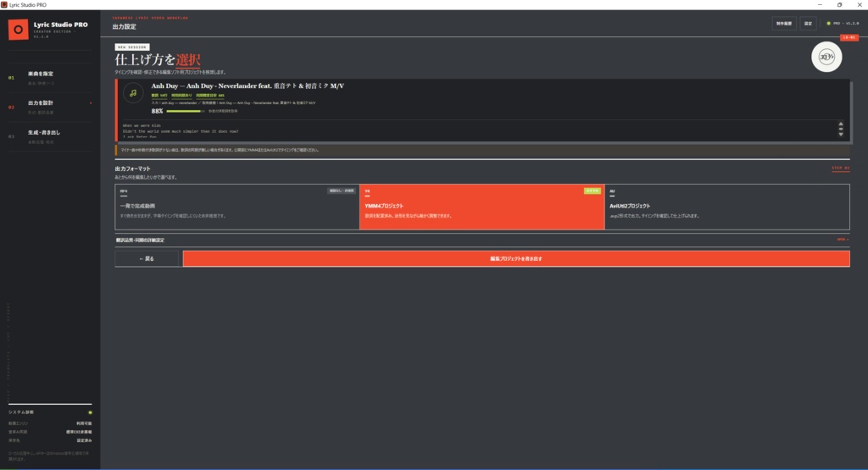
Task: Click the 設定済み save location value
Action: click(84, 440)
